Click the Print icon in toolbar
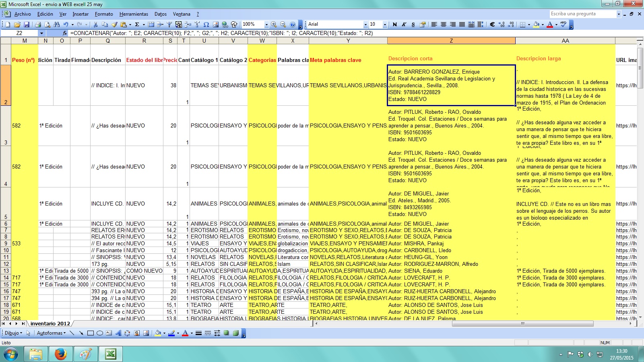The width and height of the screenshot is (644, 362). [x=38, y=25]
